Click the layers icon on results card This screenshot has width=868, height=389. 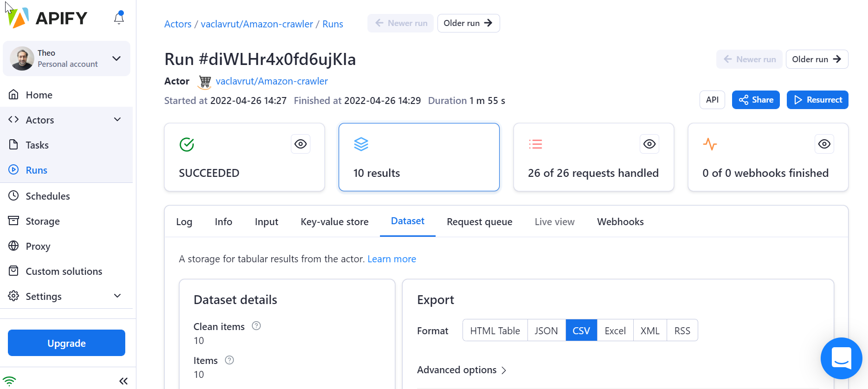pyautogui.click(x=361, y=144)
